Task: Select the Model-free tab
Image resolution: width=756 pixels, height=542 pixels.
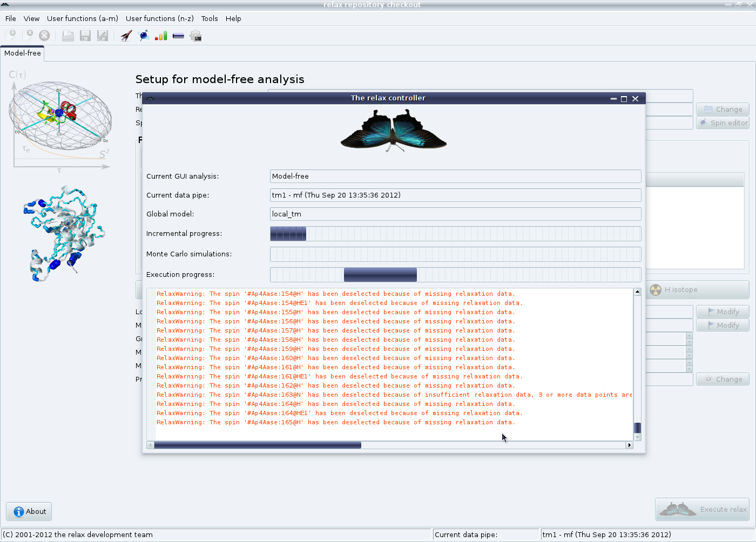Action: click(22, 53)
